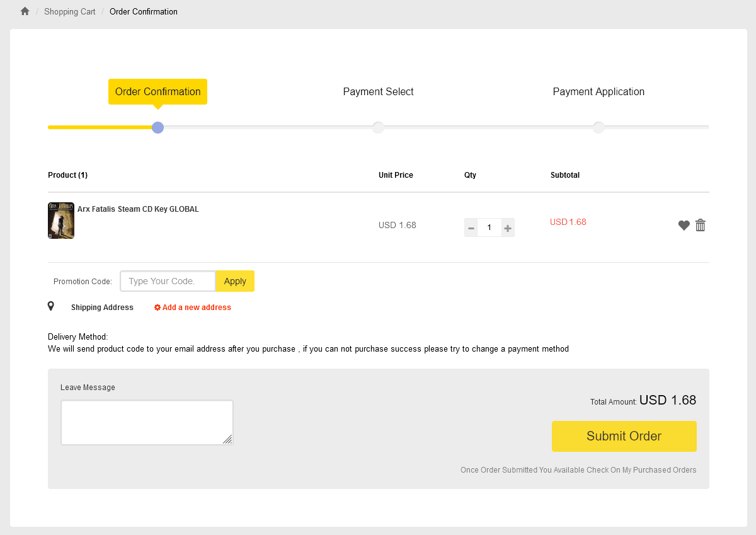
Task: Click the Payment Application progress circle
Action: pos(598,127)
